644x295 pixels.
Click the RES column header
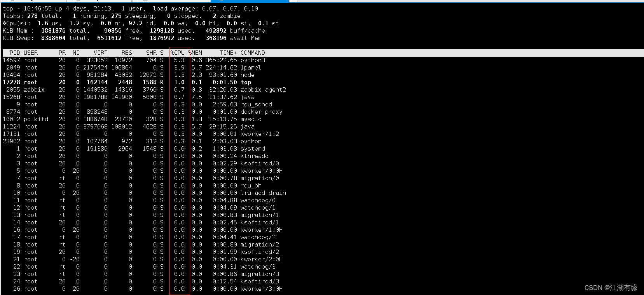[127, 53]
